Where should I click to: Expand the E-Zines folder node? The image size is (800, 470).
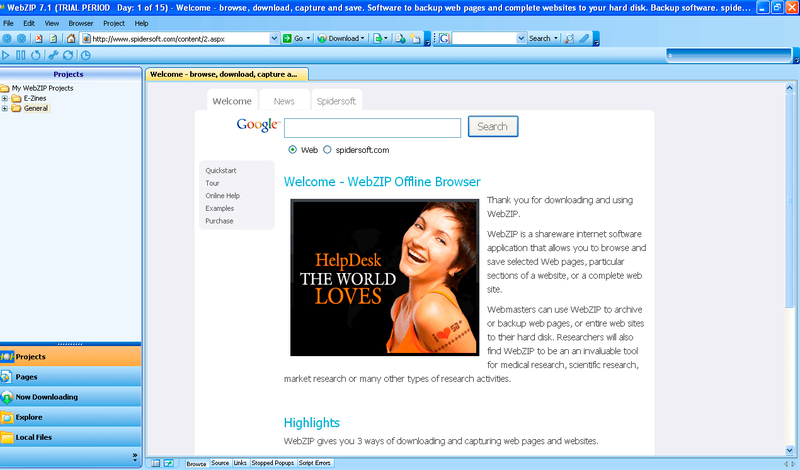coord(5,98)
